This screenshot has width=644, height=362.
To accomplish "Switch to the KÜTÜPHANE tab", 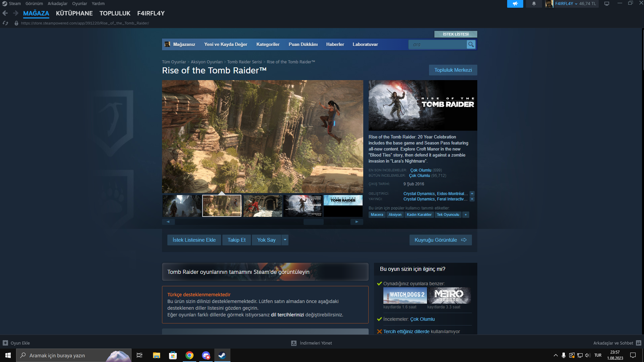I will [x=74, y=13].
